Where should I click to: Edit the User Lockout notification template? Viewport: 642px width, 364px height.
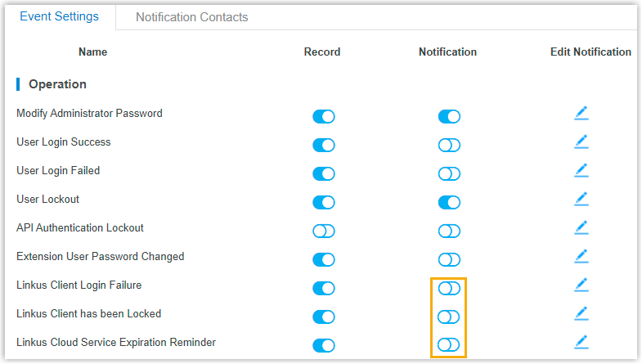[x=581, y=200]
